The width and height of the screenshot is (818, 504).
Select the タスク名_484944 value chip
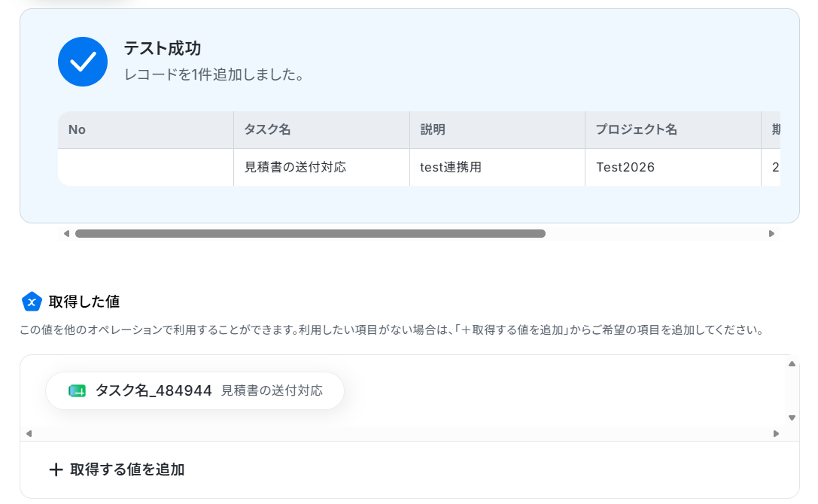tap(195, 390)
